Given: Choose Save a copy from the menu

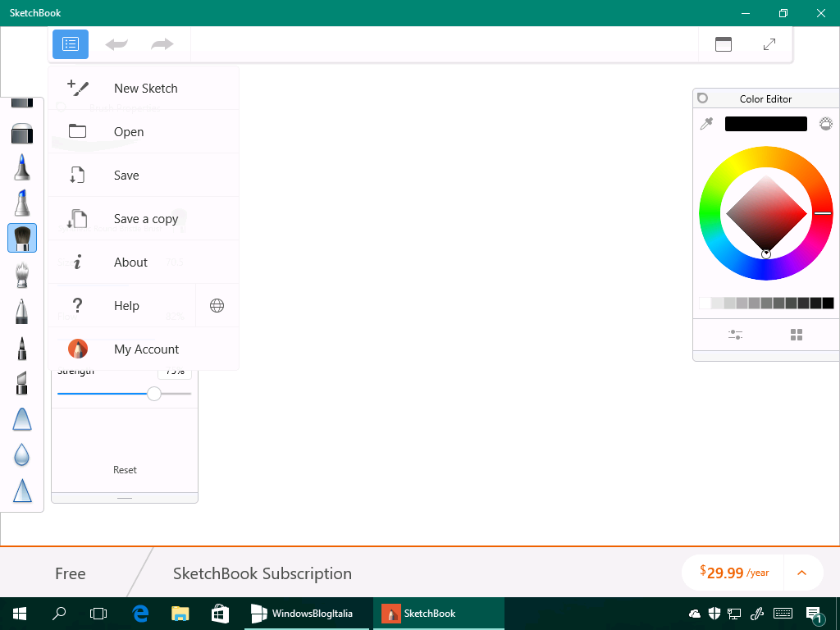Looking at the screenshot, I should click(144, 218).
